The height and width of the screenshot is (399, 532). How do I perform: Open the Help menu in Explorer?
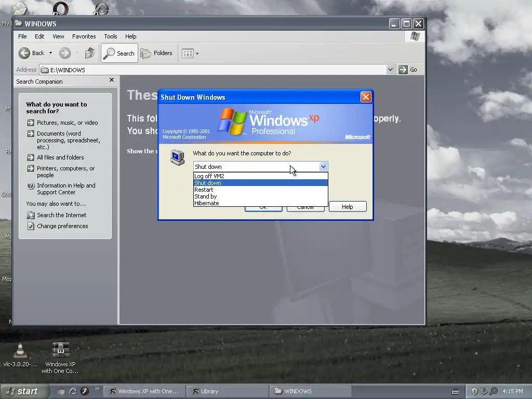(x=130, y=36)
